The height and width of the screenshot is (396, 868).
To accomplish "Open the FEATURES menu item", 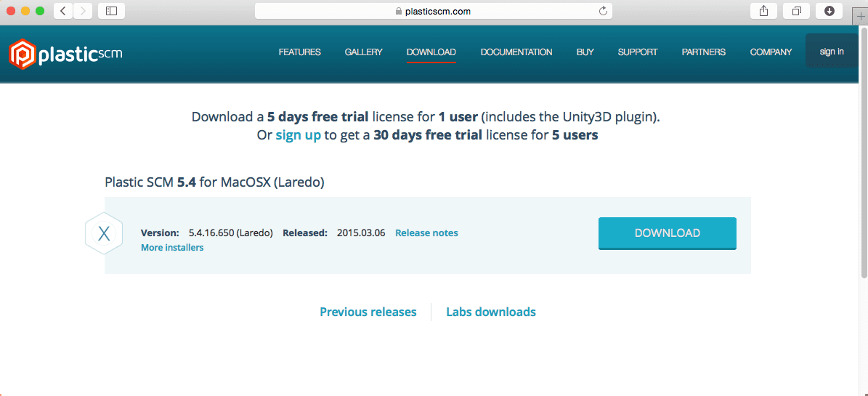I will click(299, 52).
